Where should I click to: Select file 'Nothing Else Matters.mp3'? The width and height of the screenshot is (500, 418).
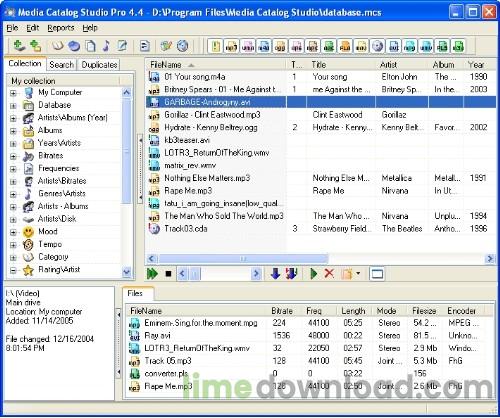pyautogui.click(x=207, y=179)
